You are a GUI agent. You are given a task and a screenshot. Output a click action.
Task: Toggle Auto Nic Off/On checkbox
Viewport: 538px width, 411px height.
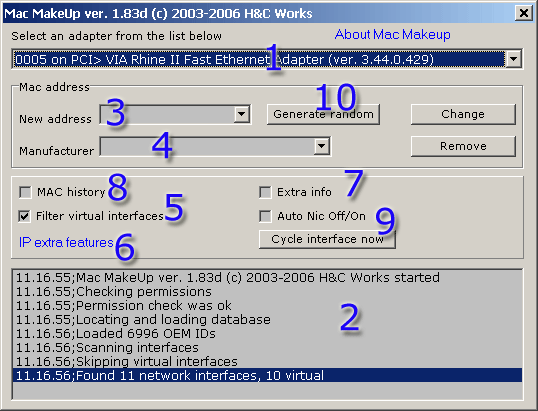tap(265, 216)
